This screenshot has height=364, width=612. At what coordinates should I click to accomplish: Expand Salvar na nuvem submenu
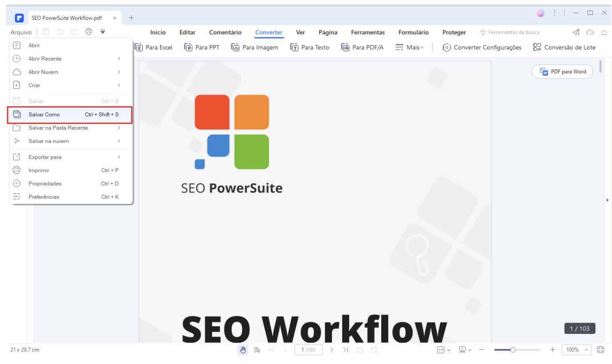pyautogui.click(x=71, y=141)
